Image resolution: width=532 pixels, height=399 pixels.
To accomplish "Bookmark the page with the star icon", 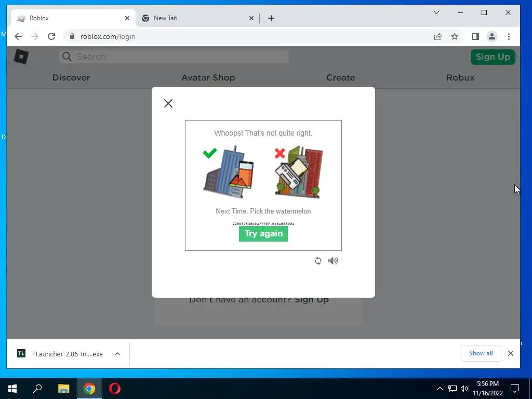I will pos(455,37).
